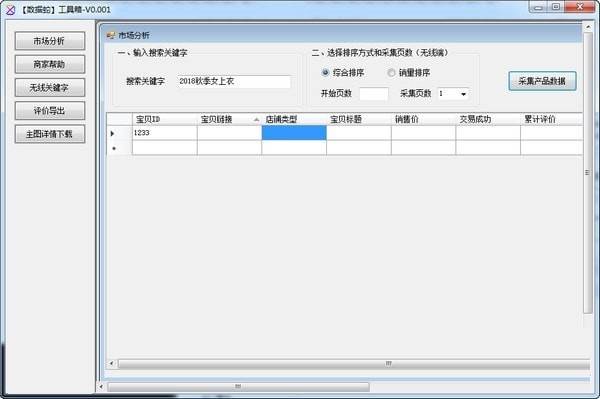The width and height of the screenshot is (600, 399).
Task: Click the app logo icon in title bar
Action: tap(10, 9)
